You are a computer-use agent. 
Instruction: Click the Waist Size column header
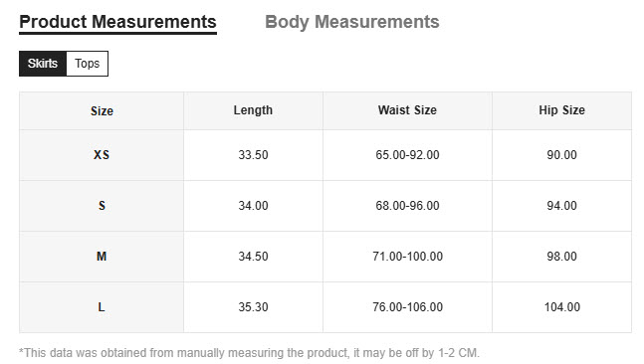pos(407,110)
